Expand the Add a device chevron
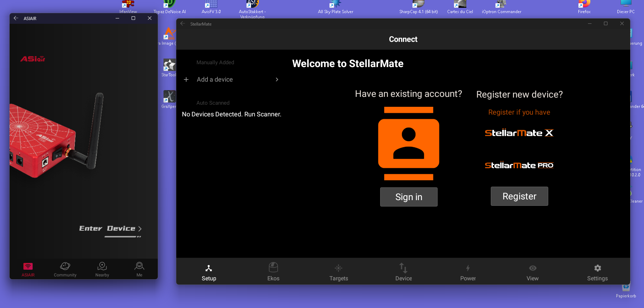Viewport: 644px width, 308px height. click(277, 79)
